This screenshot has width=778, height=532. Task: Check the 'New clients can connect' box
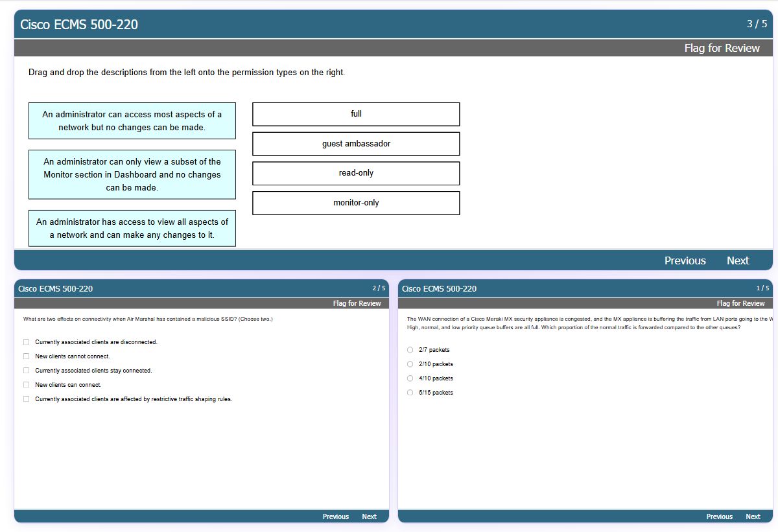point(27,385)
